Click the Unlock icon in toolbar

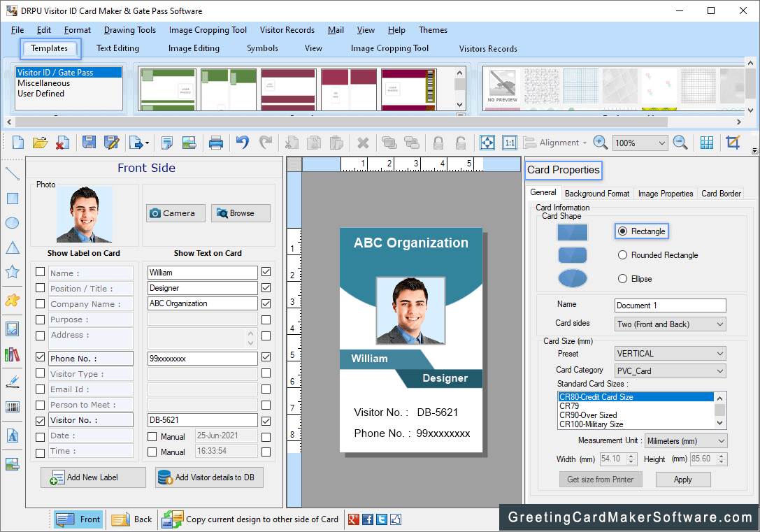pyautogui.click(x=461, y=143)
